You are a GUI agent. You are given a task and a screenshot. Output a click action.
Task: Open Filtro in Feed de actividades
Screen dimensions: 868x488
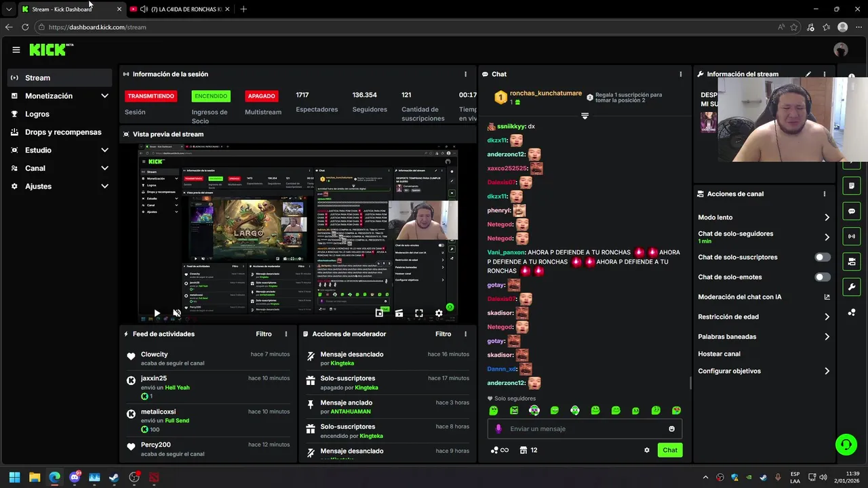tap(264, 334)
